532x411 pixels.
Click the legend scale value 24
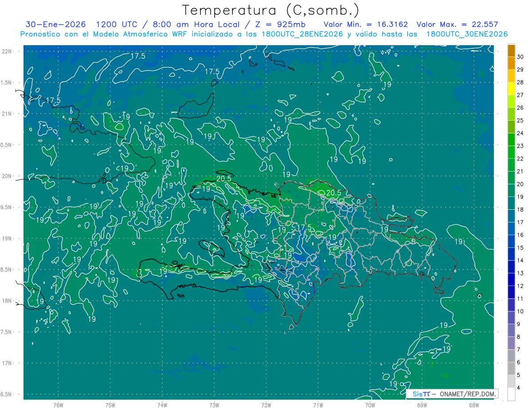pyautogui.click(x=520, y=133)
